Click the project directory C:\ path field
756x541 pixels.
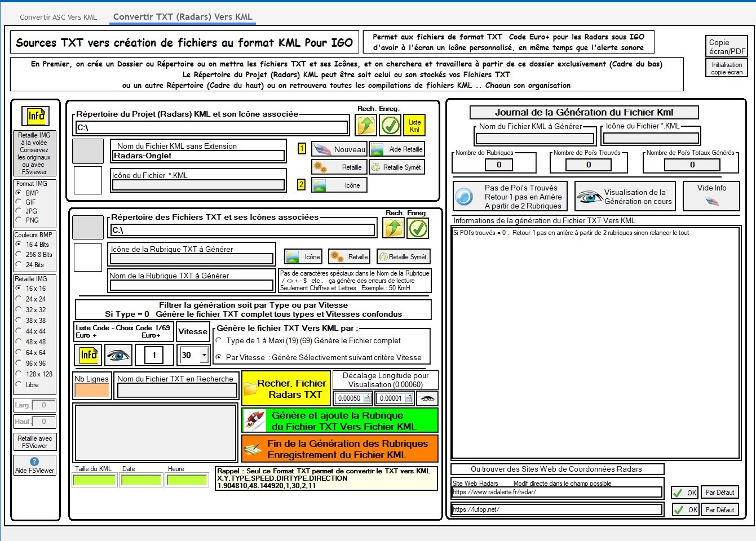coord(212,127)
